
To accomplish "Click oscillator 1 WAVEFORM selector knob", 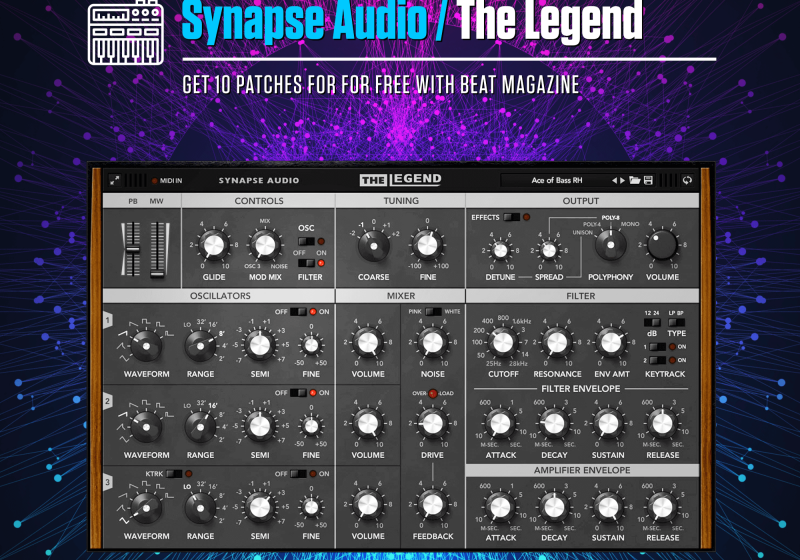I will [146, 346].
